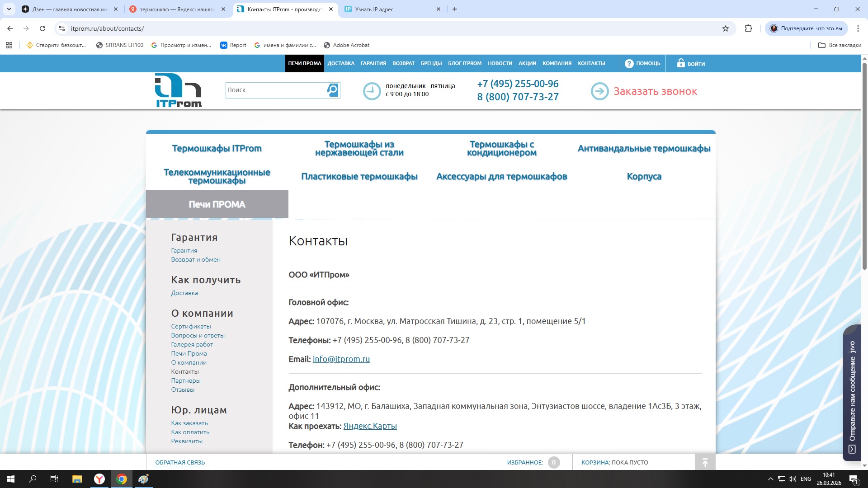868x488 pixels.
Task: Open the info@itprom.ru email link
Action: coord(341,359)
